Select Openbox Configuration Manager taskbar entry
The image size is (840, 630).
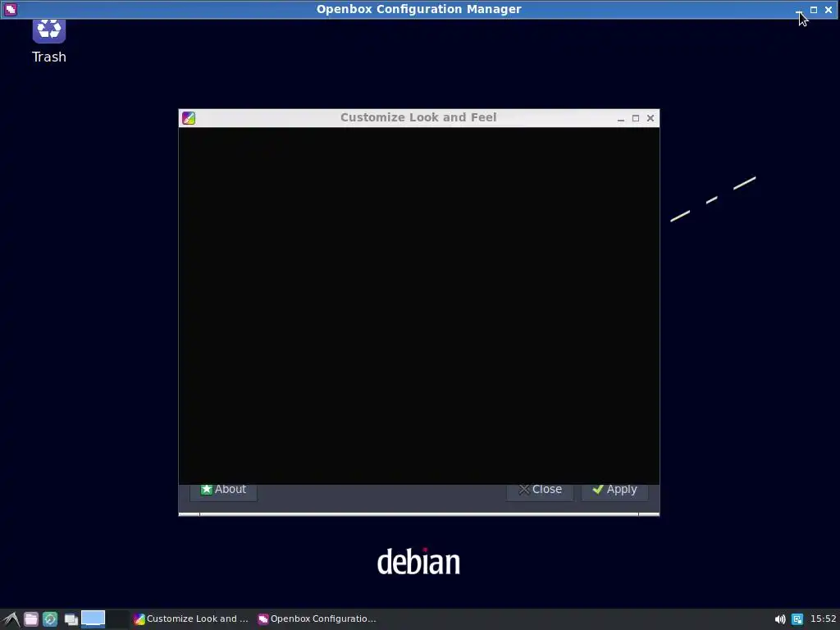317,619
